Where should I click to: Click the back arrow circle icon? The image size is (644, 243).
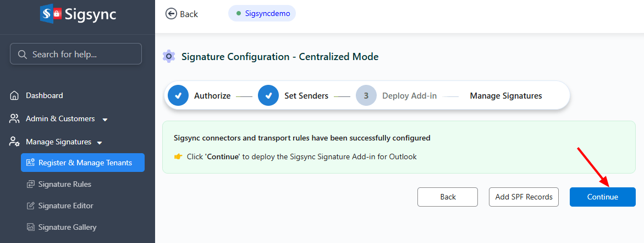point(171,14)
